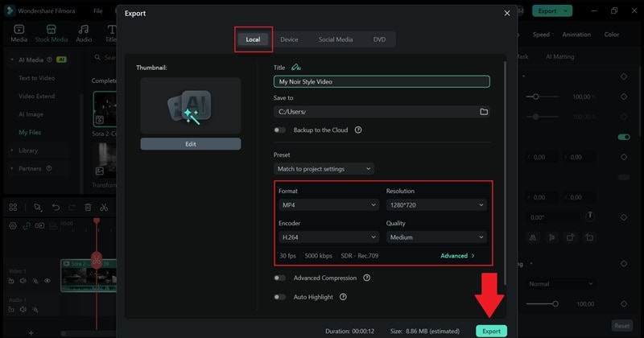
Task: Close the Export dialog
Action: 507,13
